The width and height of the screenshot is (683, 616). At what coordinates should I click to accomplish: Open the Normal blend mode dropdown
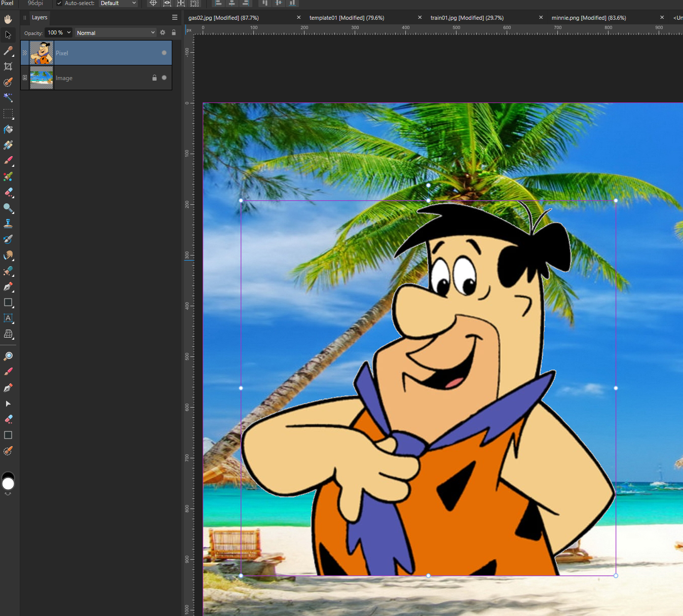click(x=116, y=32)
